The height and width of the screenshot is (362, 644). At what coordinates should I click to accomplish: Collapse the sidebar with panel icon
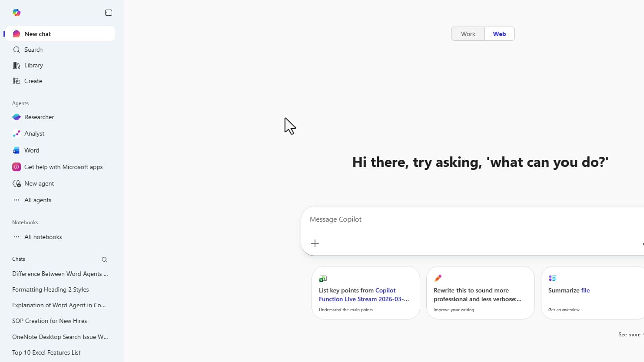tap(108, 13)
